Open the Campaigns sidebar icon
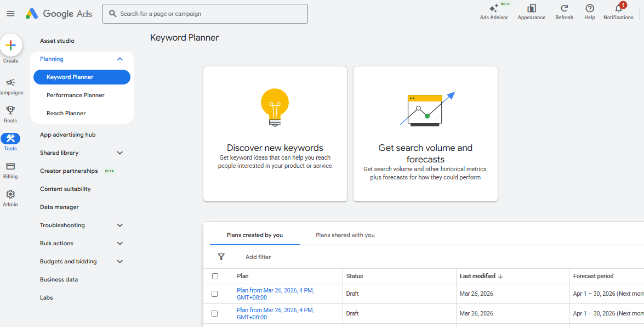This screenshot has height=327, width=644. tap(10, 82)
